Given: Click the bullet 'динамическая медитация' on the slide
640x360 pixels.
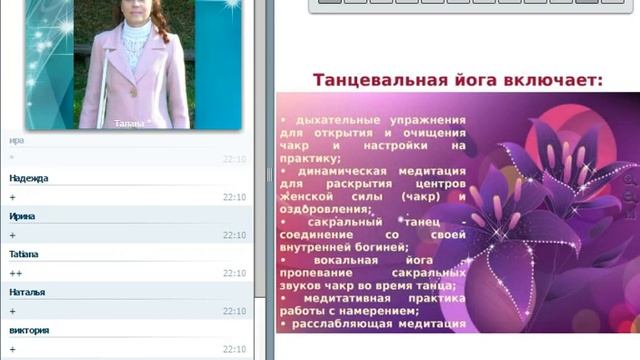Looking at the screenshot, I should pos(373,190).
